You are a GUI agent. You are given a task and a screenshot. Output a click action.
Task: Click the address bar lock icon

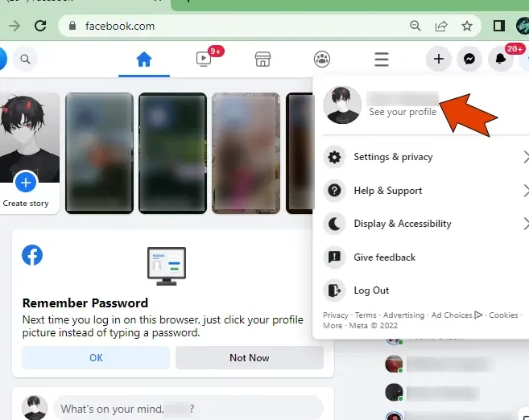pos(72,26)
